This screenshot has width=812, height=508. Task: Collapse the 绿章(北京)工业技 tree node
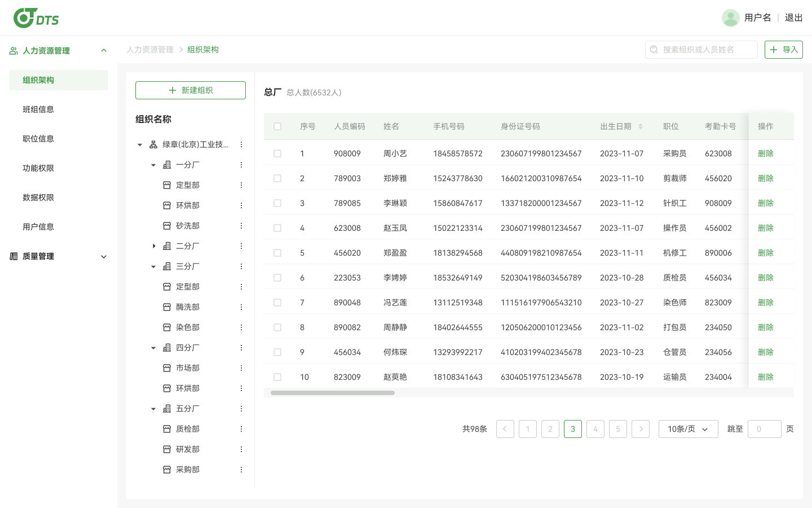[140, 145]
